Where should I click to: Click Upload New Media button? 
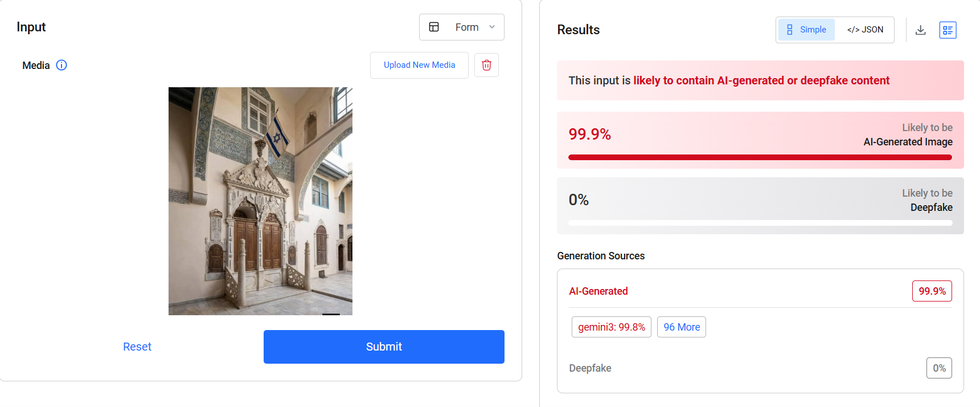point(419,65)
